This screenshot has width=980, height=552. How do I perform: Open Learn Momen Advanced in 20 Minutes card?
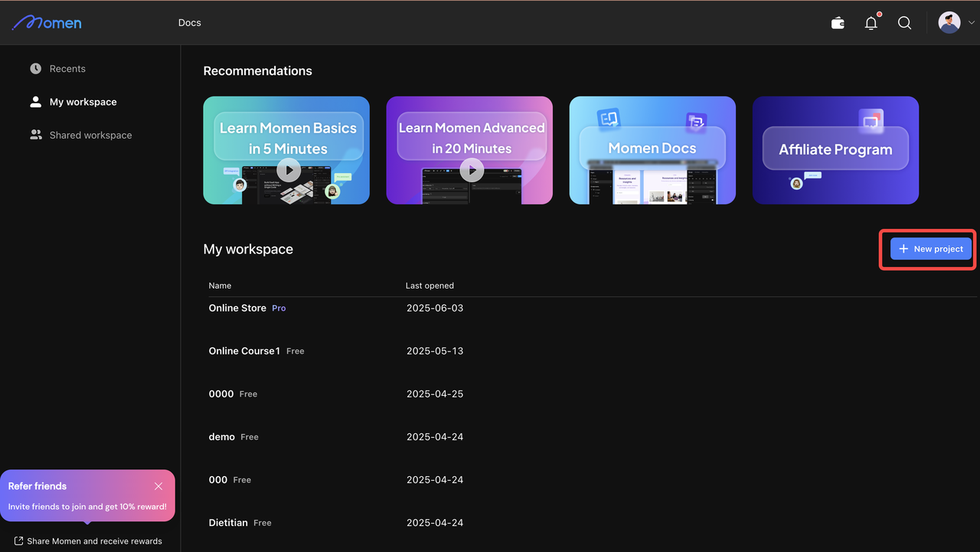tap(469, 150)
